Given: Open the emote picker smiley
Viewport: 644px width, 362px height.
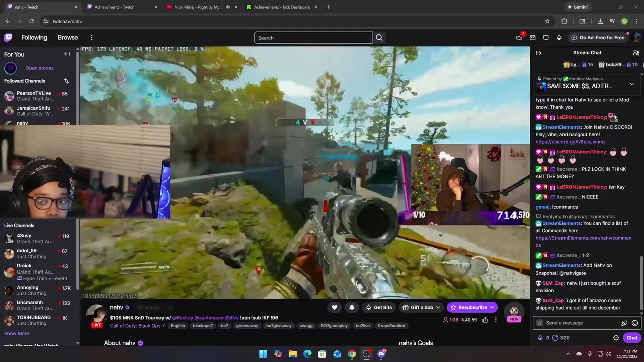Looking at the screenshot, I should (x=635, y=323).
